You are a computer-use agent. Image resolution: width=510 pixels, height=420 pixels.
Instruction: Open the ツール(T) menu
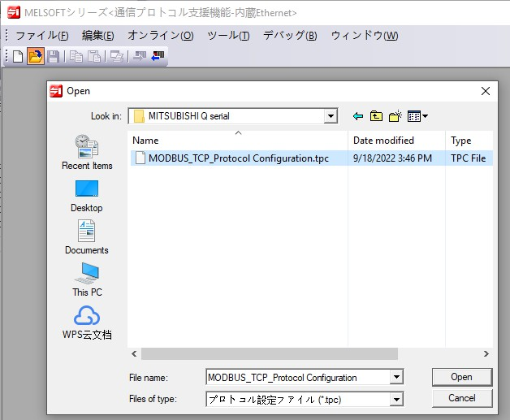pyautogui.click(x=228, y=36)
